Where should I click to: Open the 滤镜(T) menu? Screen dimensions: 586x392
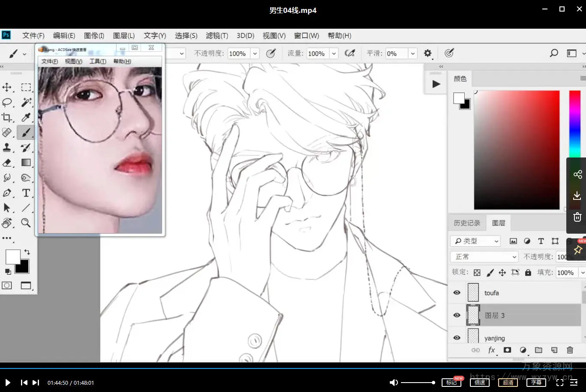click(x=217, y=36)
